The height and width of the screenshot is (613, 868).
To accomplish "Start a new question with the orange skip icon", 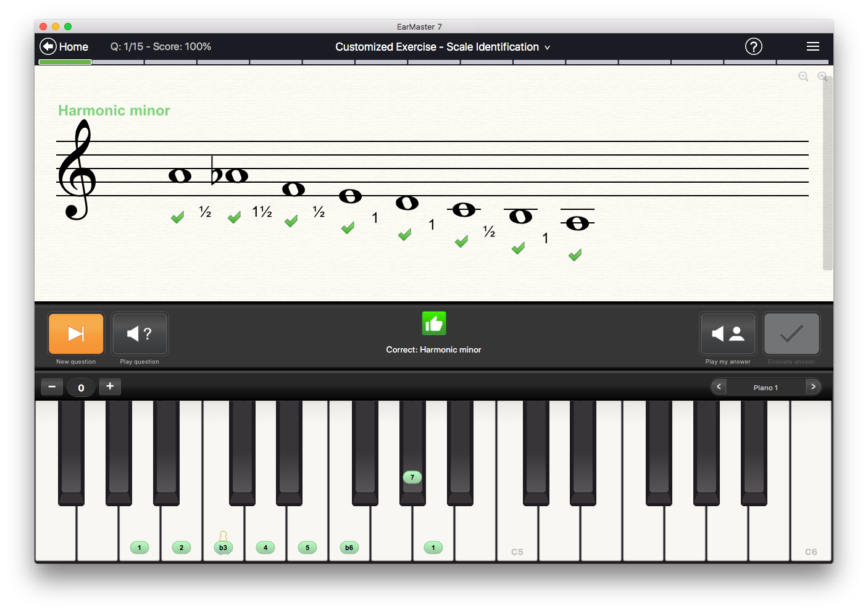I will tap(76, 333).
